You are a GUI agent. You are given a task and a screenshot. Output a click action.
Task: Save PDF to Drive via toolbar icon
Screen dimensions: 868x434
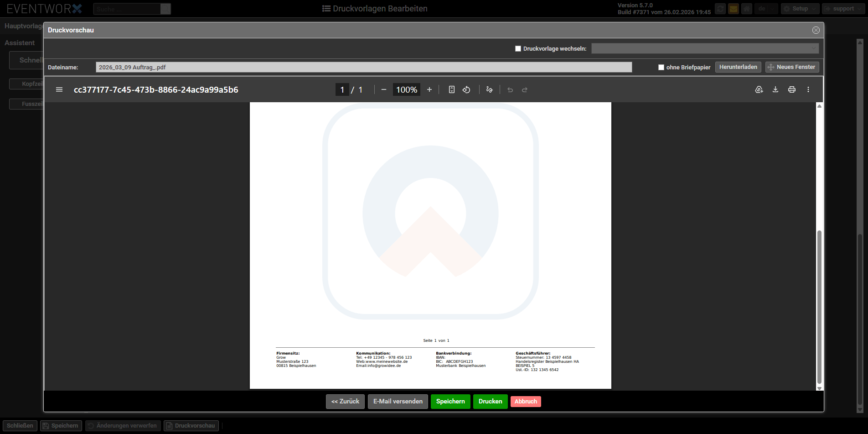coord(759,90)
